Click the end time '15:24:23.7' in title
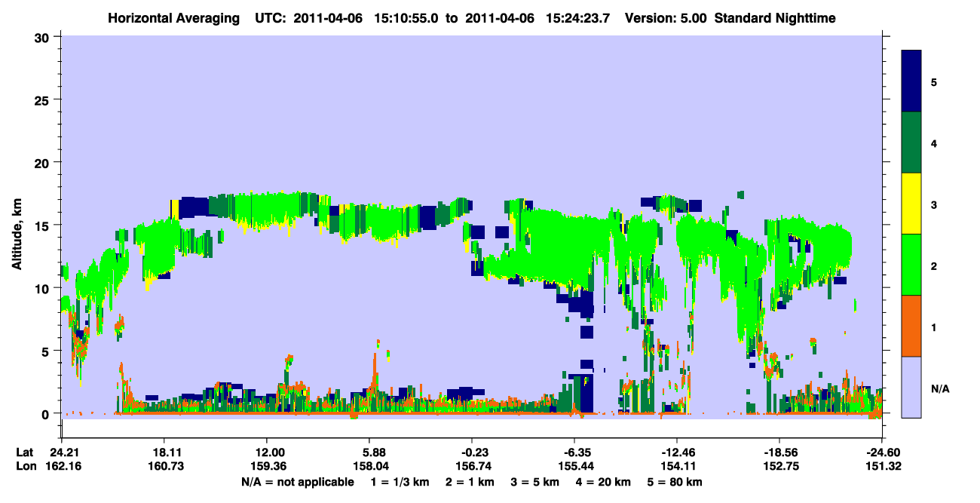980x503 pixels. pyautogui.click(x=579, y=17)
